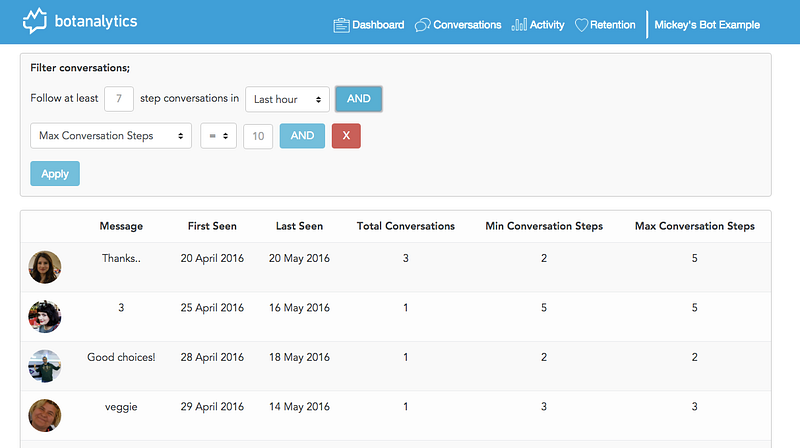Click the avatar of the Thanks.. user
800x448 pixels.
click(45, 267)
